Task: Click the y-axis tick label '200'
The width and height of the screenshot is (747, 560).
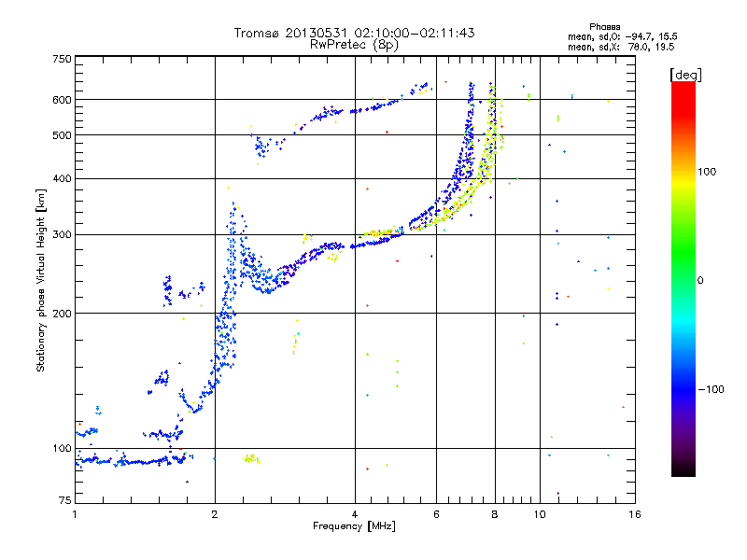Action: coord(63,314)
